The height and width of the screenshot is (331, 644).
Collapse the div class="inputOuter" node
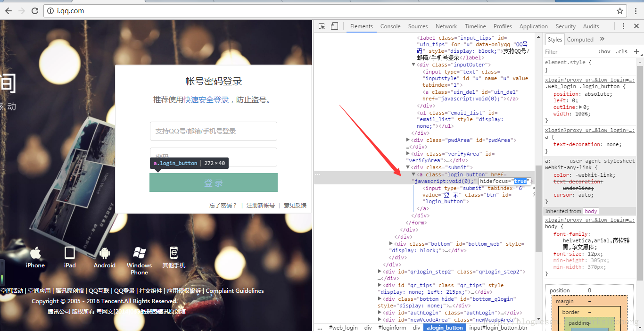[413, 65]
